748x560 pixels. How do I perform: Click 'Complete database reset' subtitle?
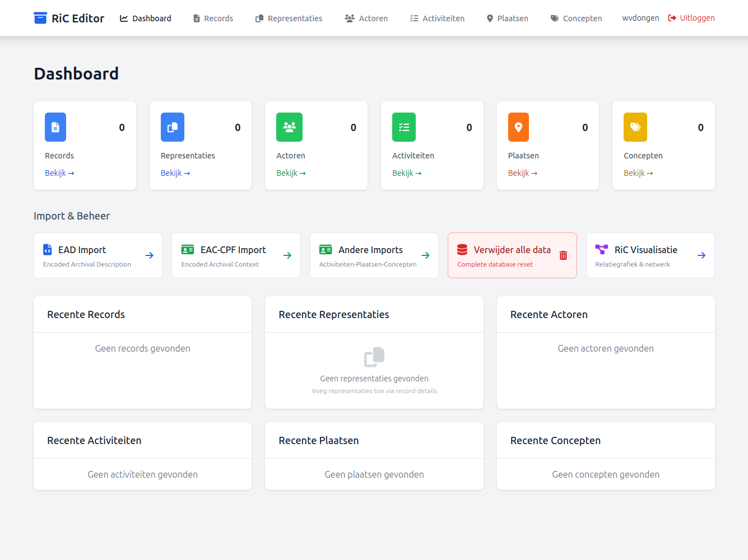495,264
